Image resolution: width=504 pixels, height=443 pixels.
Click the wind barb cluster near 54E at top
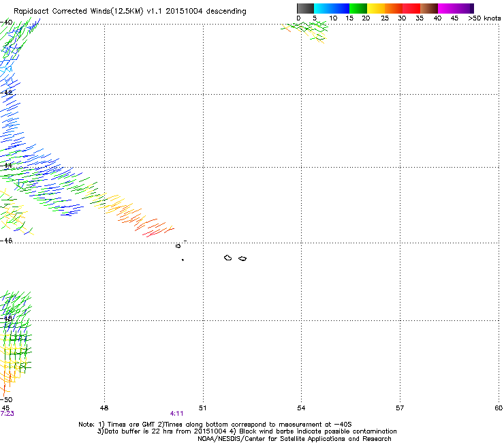(304, 31)
